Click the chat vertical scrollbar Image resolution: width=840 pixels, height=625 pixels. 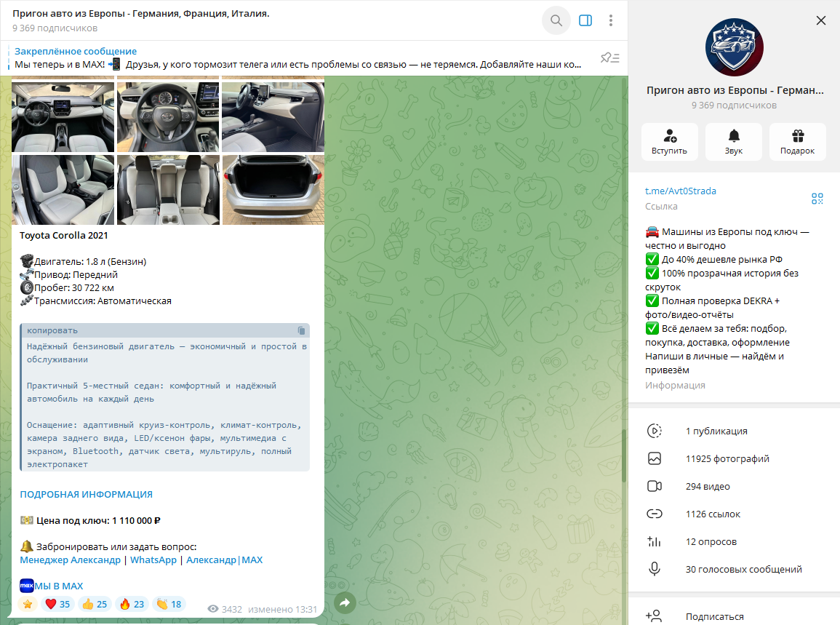(624, 455)
